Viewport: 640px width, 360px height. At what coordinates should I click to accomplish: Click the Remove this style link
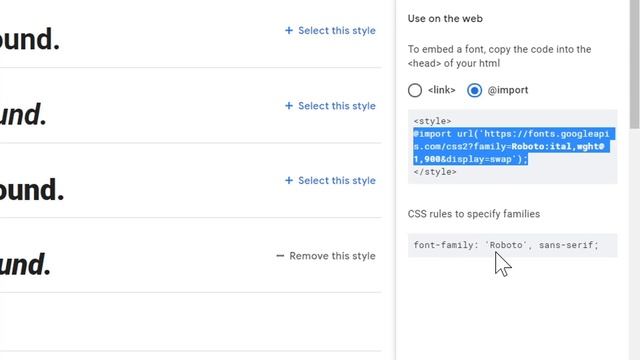tap(332, 256)
